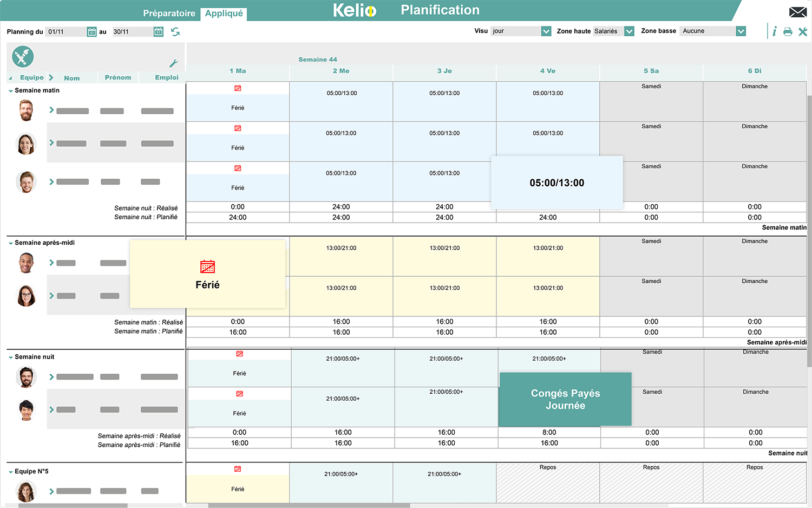
Task: Open the Zone haute 'Salariés' dropdown
Action: [629, 31]
